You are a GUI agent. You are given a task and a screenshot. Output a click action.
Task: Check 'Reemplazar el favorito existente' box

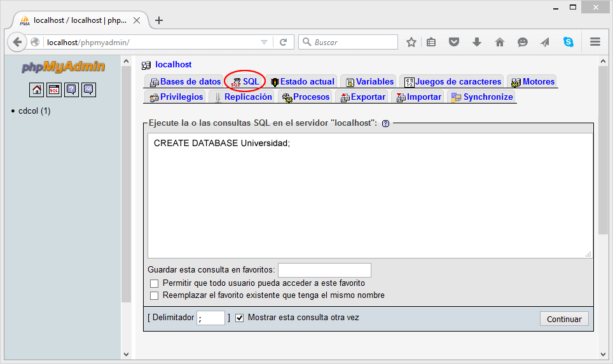[x=155, y=295]
